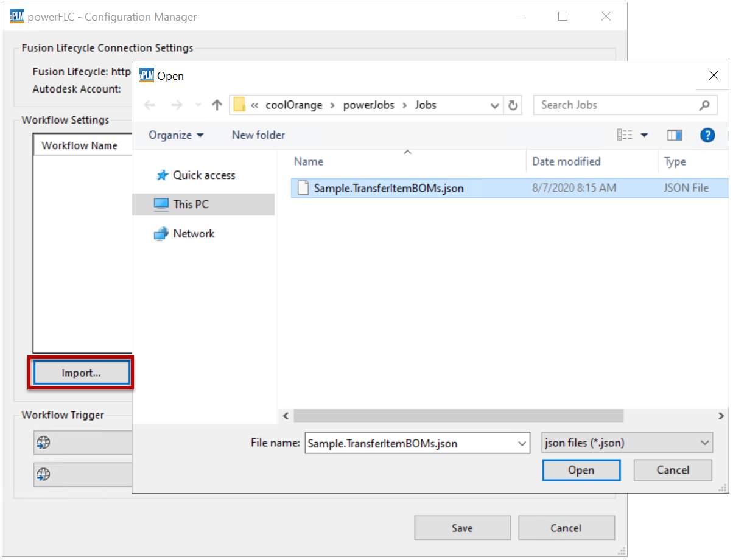The height and width of the screenshot is (560, 733).
Task: Select Sample.TransferItemBOMs.json file in list
Action: [388, 189]
